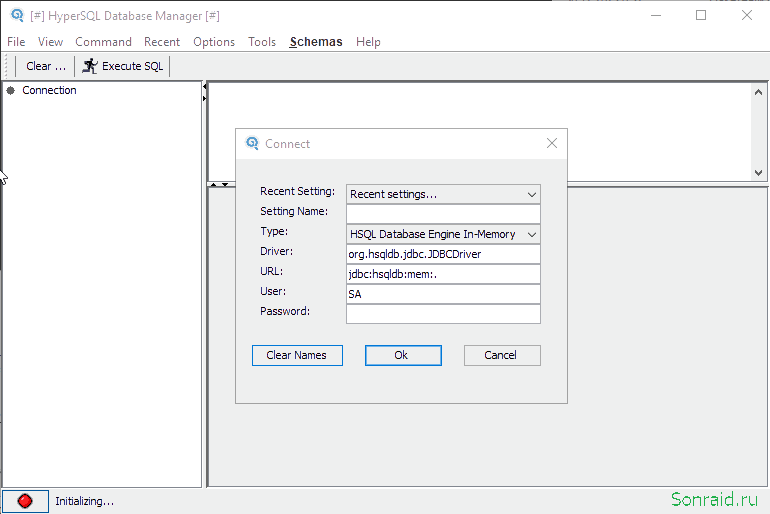Open the Options menu
The width and height of the screenshot is (770, 514).
214,42
